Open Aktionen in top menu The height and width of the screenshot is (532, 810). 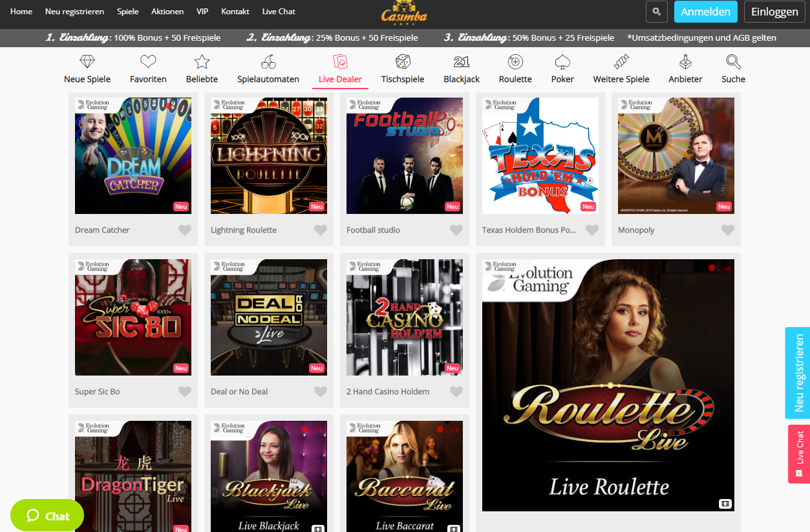coord(167,12)
